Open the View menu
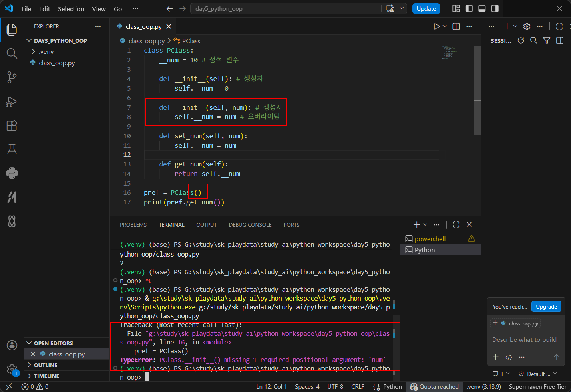Image resolution: width=571 pixels, height=392 pixels. pos(99,9)
